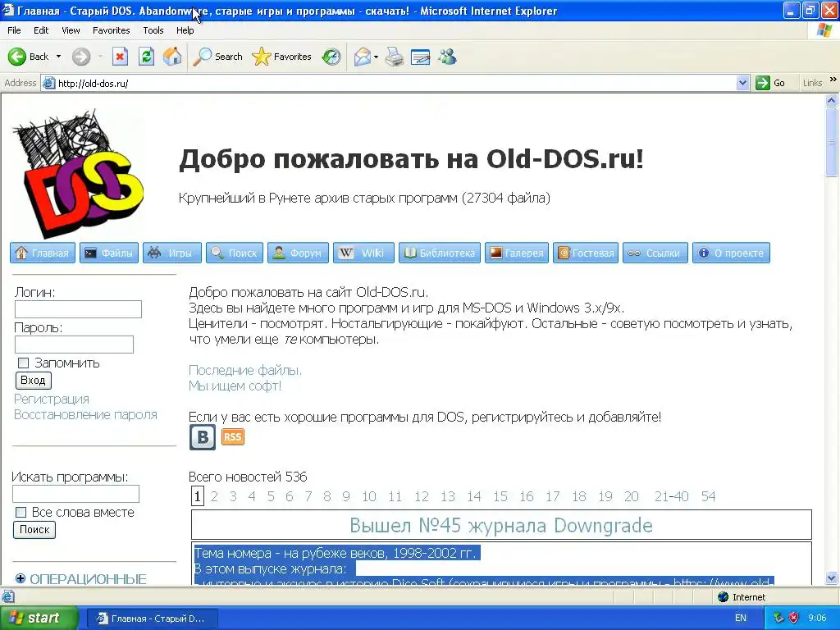The height and width of the screenshot is (630, 840).
Task: Open the Ссылки nav button
Action: pyautogui.click(x=655, y=253)
